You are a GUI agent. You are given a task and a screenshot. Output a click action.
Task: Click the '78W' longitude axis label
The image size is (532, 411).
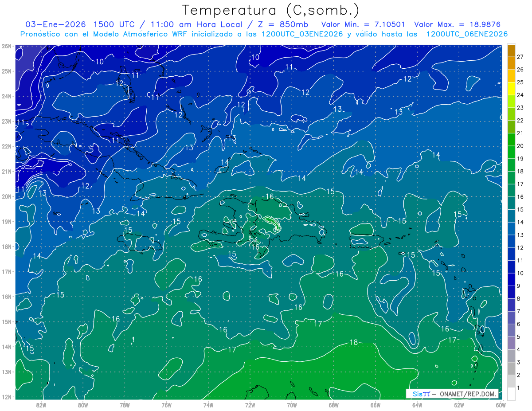[125, 405]
